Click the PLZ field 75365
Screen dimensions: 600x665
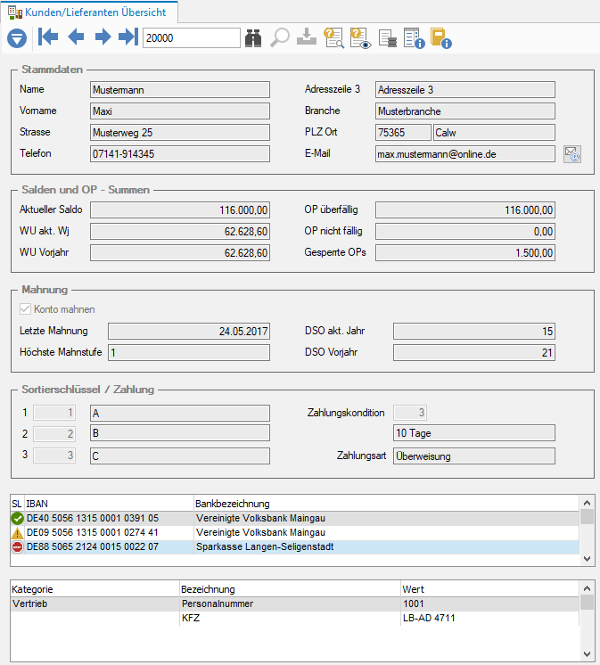pos(403,132)
